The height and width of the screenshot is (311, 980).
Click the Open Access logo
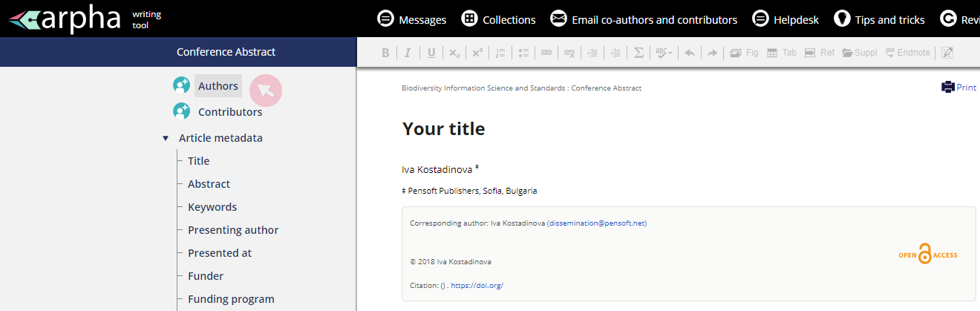(x=928, y=254)
